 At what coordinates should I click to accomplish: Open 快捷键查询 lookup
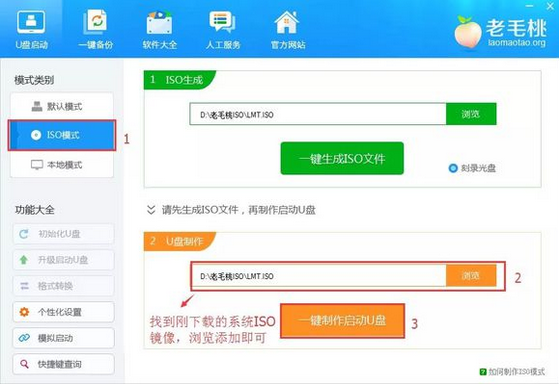63,364
